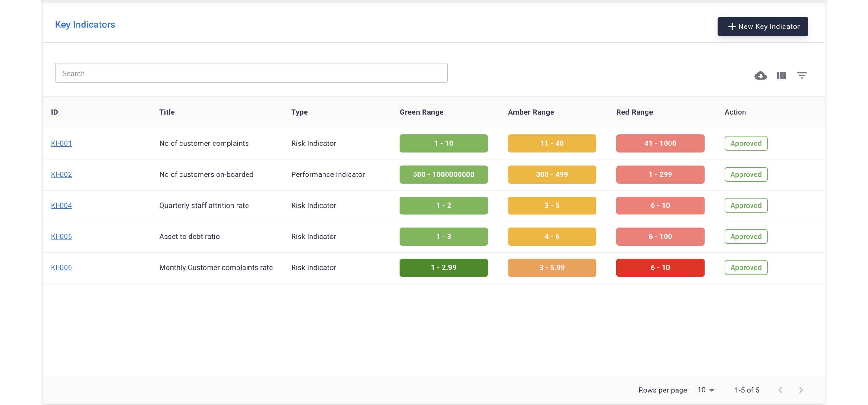Click in the Search field
The image size is (868, 405).
coord(251,73)
